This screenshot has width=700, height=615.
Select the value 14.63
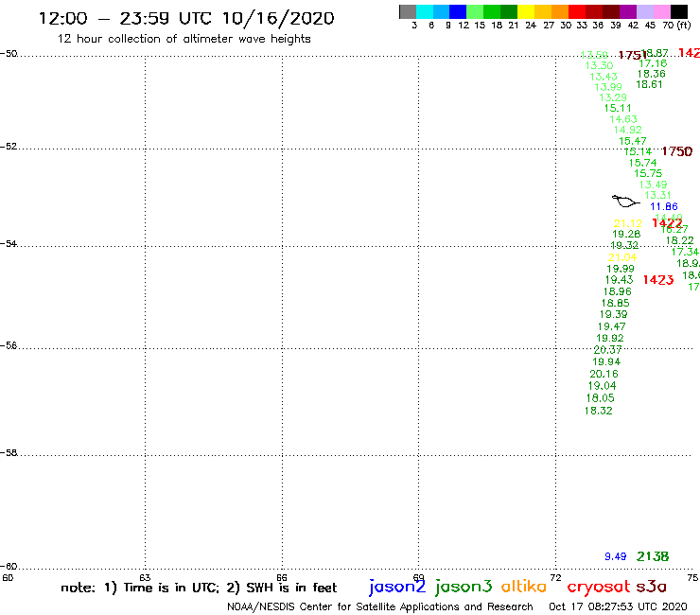pos(623,119)
